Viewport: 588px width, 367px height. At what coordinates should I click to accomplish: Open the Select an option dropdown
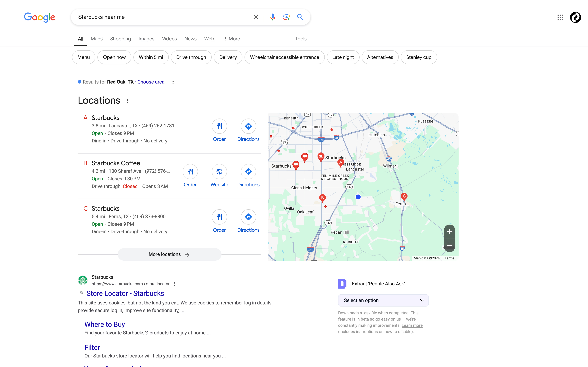tap(383, 300)
